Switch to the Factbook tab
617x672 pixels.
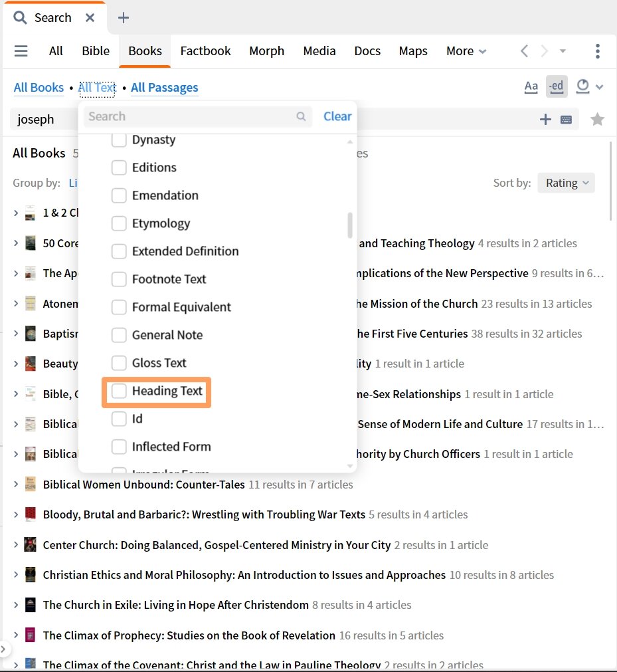click(205, 51)
